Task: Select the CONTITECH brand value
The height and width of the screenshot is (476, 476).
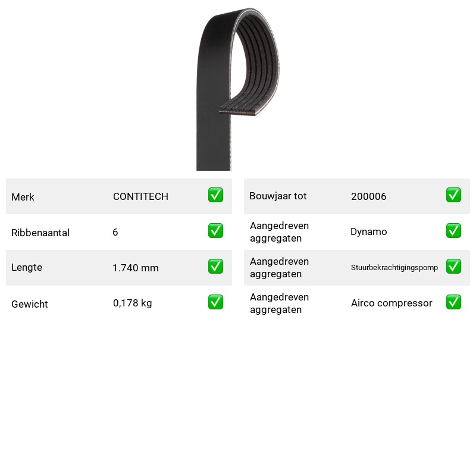Action: pos(140,196)
